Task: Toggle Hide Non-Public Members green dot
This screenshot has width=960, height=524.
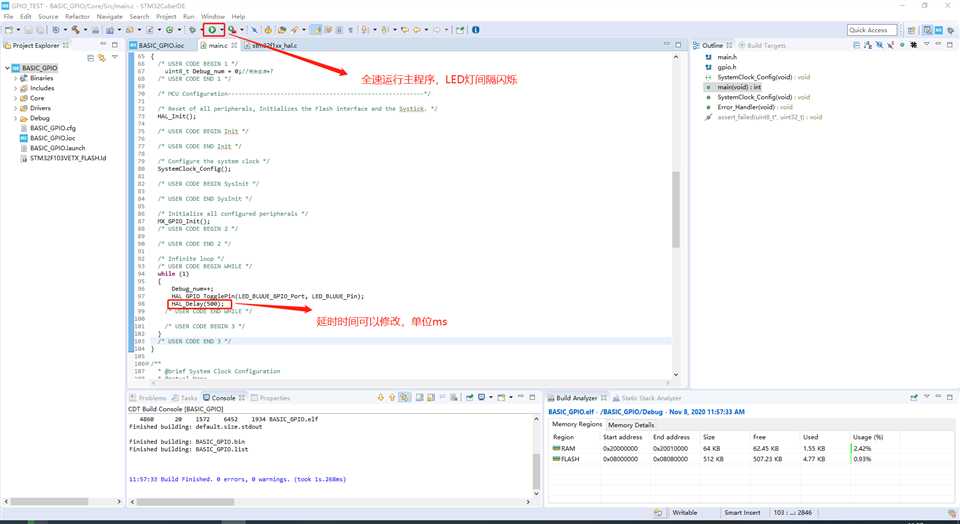Action: 902,45
